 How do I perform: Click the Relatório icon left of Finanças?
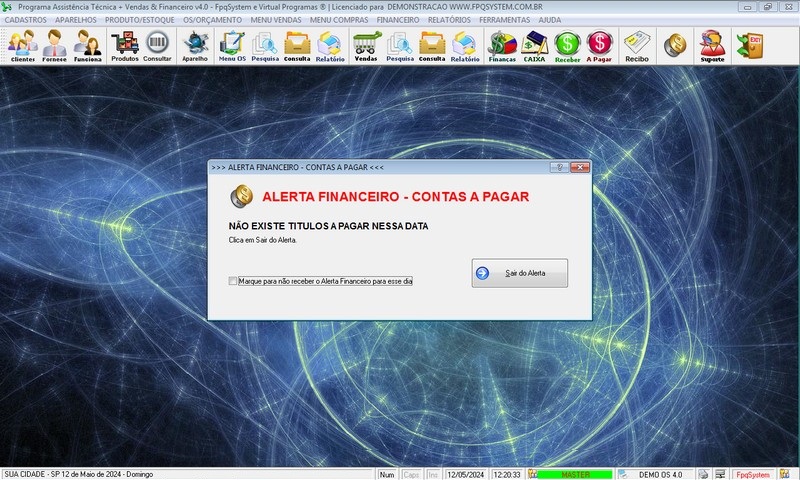(x=465, y=45)
